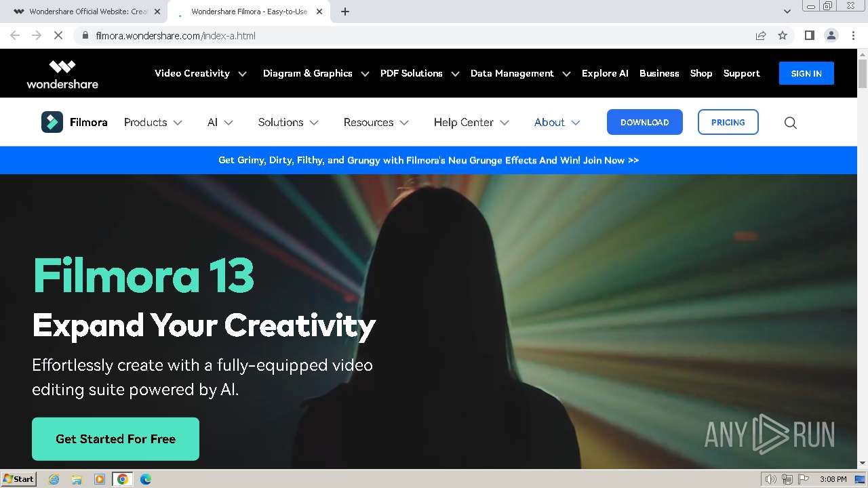Open the Chrome three-dot menu

coord(853,35)
